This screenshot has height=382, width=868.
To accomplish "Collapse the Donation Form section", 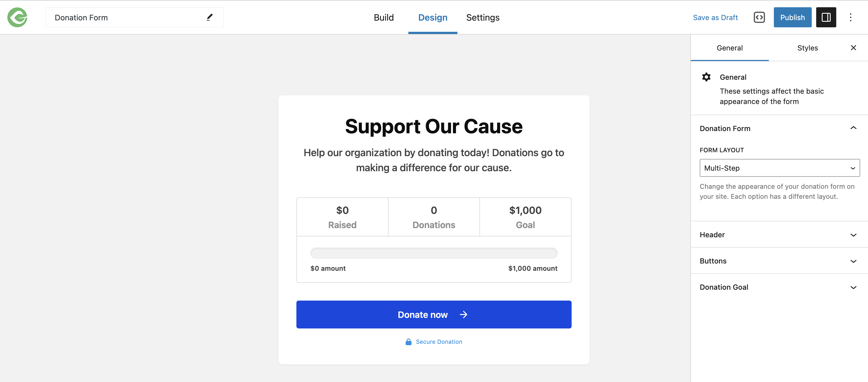I will (x=853, y=128).
